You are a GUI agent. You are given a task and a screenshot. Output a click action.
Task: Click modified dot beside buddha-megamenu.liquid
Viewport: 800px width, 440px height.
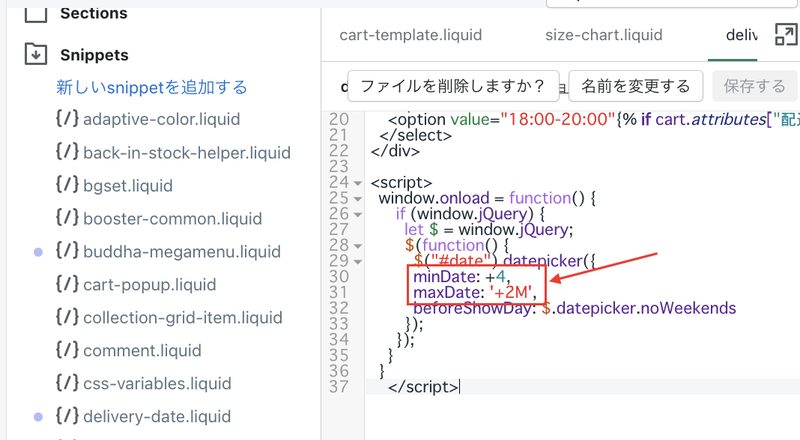coord(38,252)
